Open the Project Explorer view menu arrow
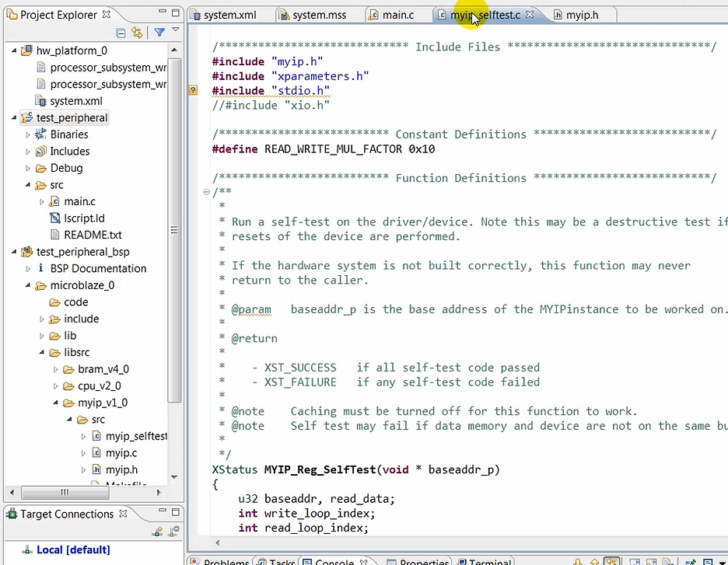This screenshot has width=728, height=565. (x=175, y=30)
